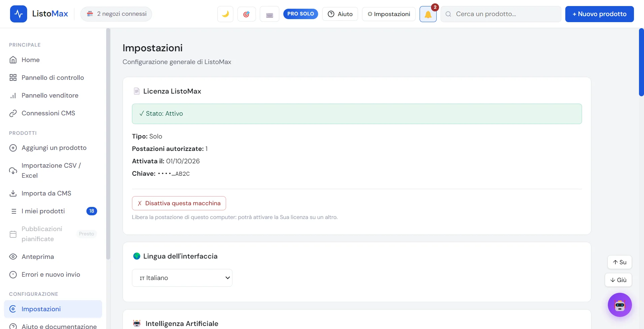Click the red target icon in header

(246, 14)
